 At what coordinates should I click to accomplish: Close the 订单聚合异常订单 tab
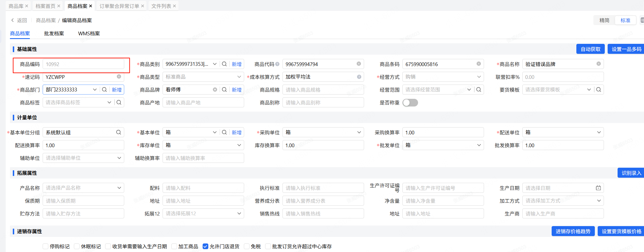pyautogui.click(x=143, y=6)
